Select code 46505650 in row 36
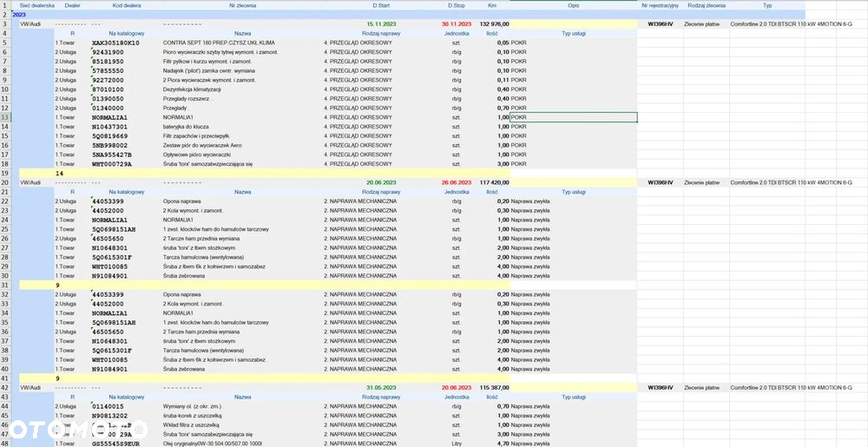This screenshot has height=447, width=868. coord(108,332)
